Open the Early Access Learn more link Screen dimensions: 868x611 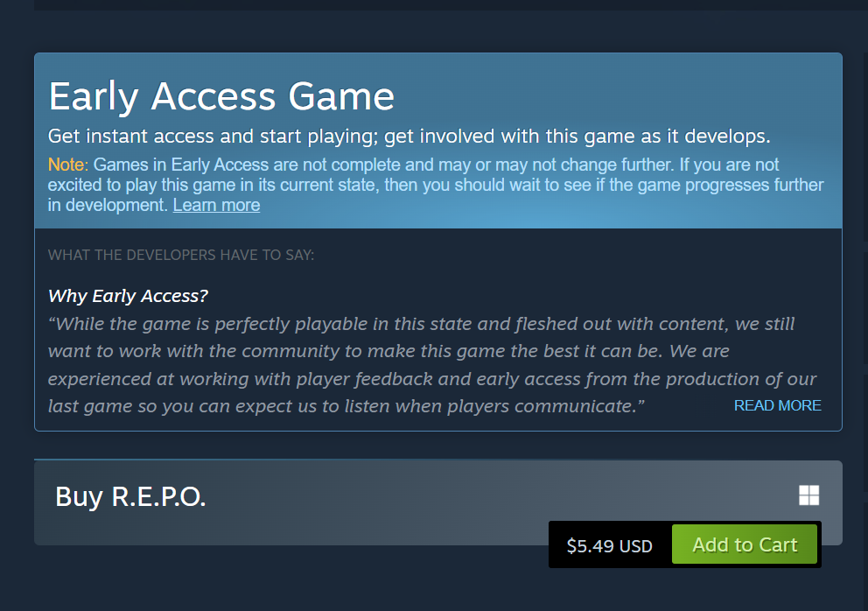coord(216,205)
